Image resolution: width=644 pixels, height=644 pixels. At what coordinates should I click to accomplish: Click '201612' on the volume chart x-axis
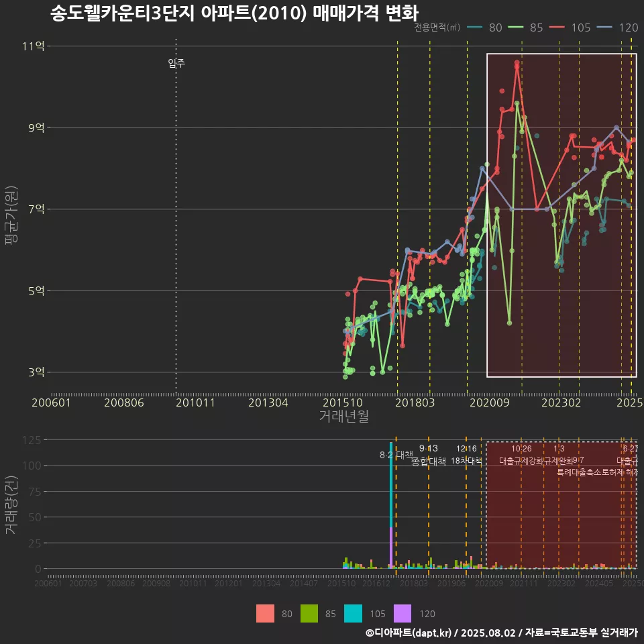376,583
